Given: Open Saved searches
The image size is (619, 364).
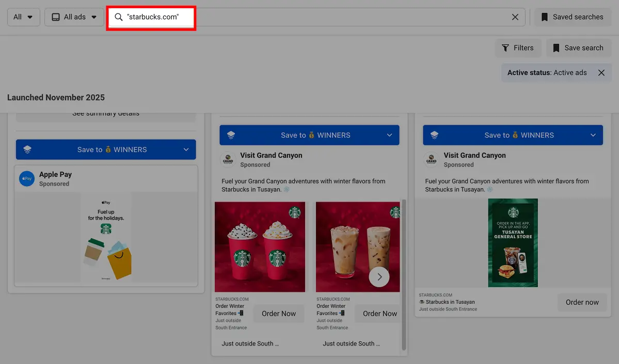Looking at the screenshot, I should pyautogui.click(x=573, y=17).
